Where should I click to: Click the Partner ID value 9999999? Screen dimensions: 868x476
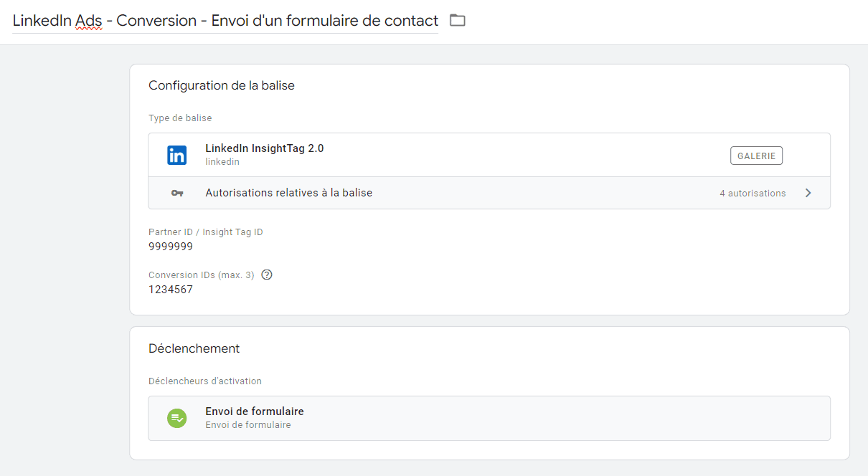pyautogui.click(x=171, y=247)
